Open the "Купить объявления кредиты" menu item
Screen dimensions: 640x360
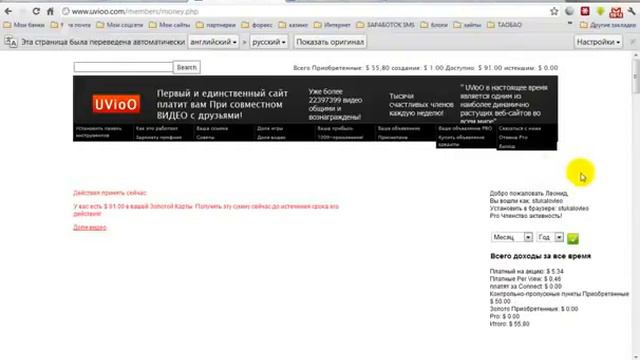tap(461, 141)
